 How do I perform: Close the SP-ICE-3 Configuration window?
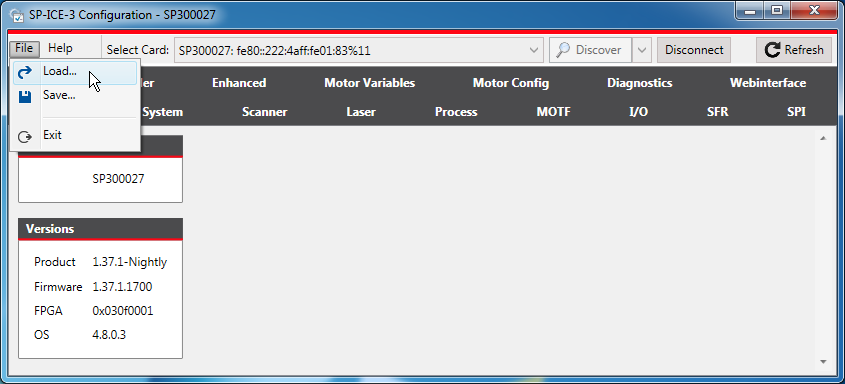point(814,11)
